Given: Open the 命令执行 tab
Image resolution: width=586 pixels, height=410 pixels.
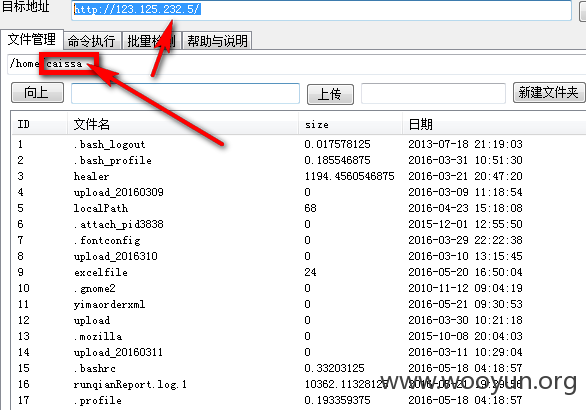Looking at the screenshot, I should (92, 41).
